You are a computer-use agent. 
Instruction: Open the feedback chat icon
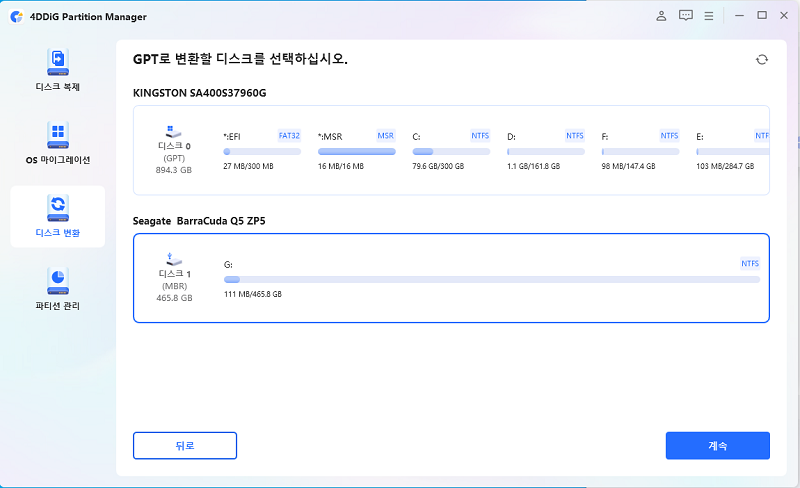coord(685,16)
